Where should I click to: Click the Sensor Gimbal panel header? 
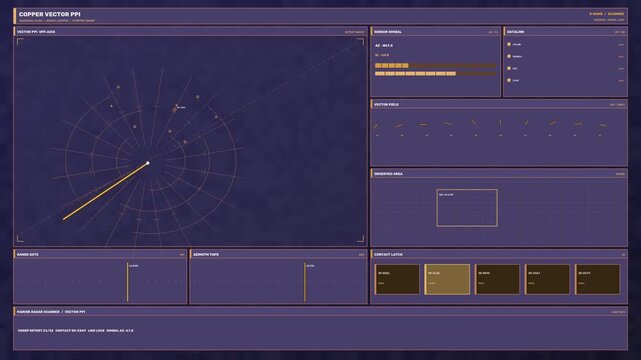(435, 31)
